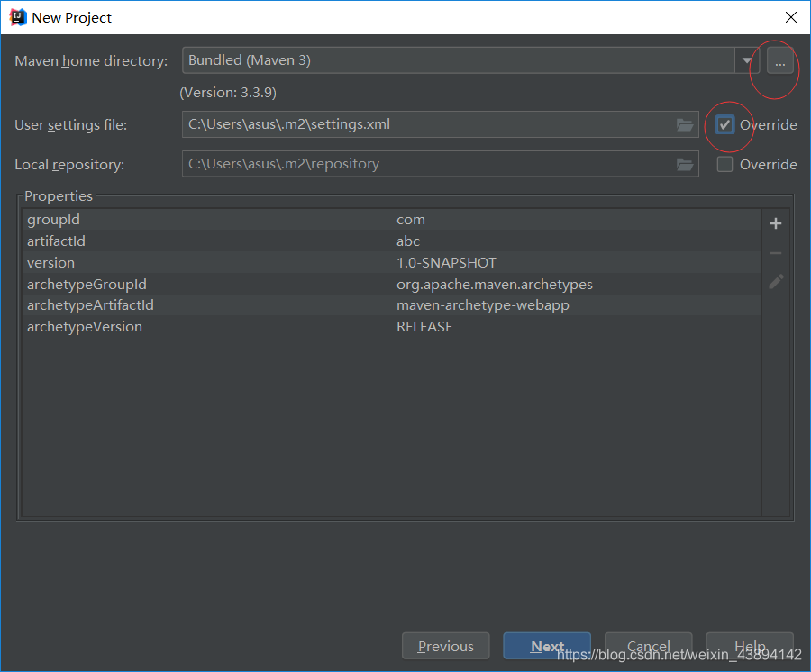Select the archetypeVersion property row

[x=392, y=327]
